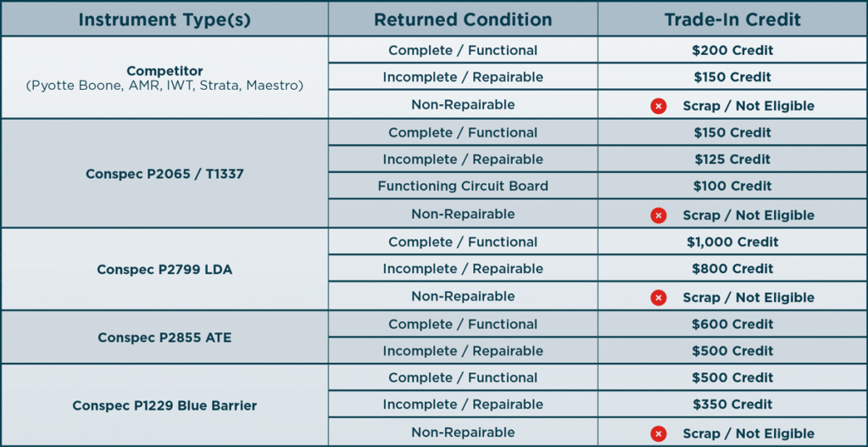This screenshot has width=868, height=447.
Task: Click the red X icon in P1229 Blue Barrier section
Action: pos(658,433)
